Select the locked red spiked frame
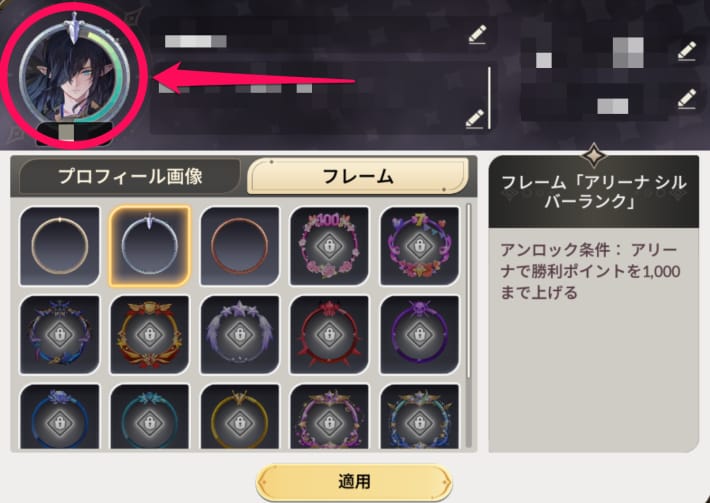This screenshot has width=710, height=503. pyautogui.click(x=329, y=335)
